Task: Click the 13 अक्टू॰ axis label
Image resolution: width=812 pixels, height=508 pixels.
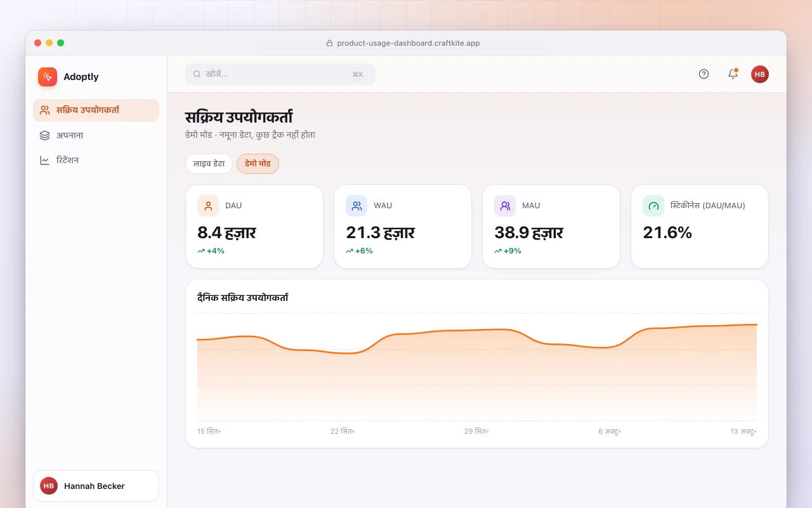Action: click(x=743, y=431)
